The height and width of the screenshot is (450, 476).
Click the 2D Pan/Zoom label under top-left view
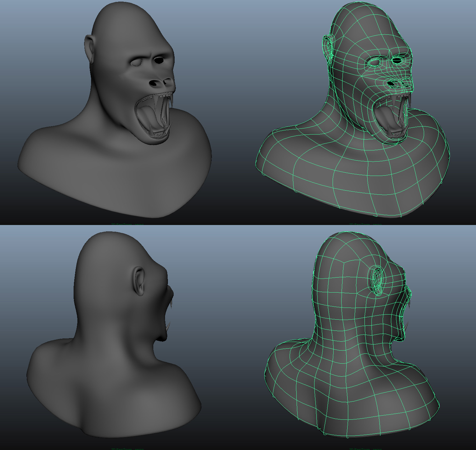[x=127, y=224]
